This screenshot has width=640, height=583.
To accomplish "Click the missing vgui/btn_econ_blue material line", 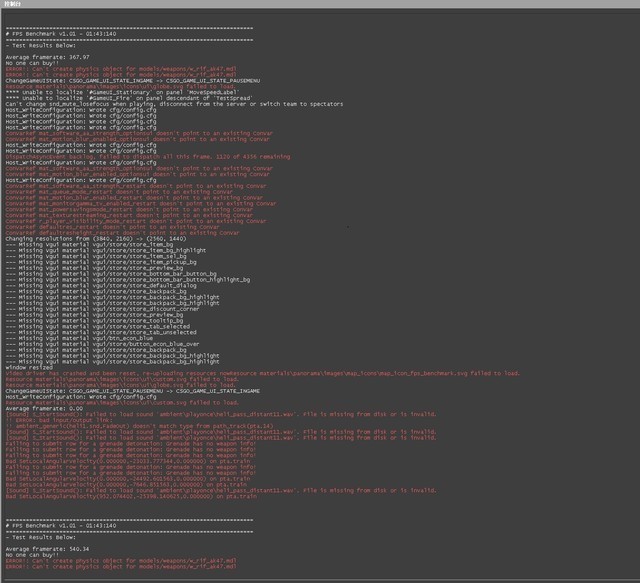I will [79, 338].
